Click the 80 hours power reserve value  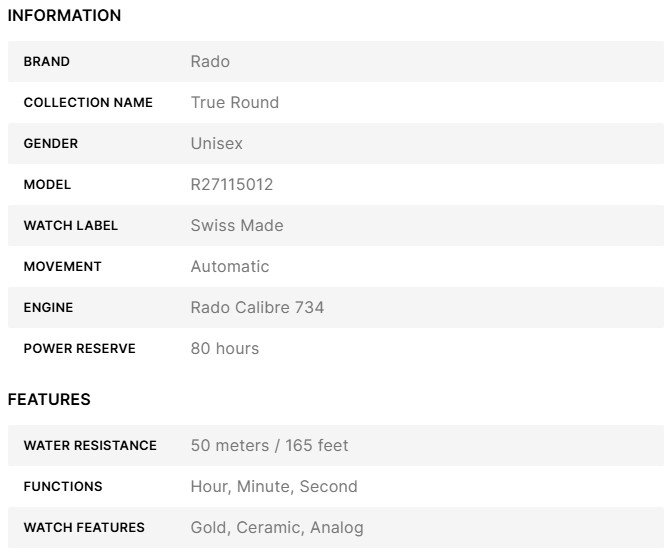(x=225, y=349)
